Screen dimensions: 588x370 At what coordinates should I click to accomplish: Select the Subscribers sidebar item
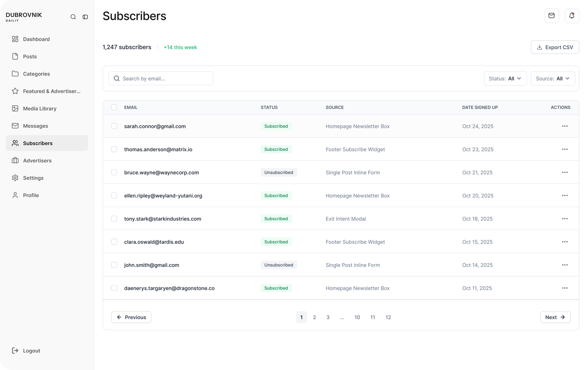click(x=47, y=143)
